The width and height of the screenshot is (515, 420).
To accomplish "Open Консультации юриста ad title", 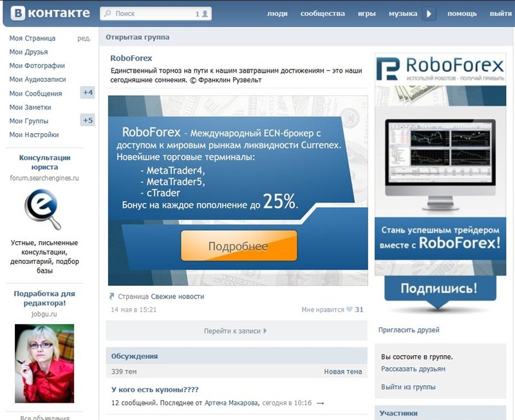I will [x=44, y=163].
